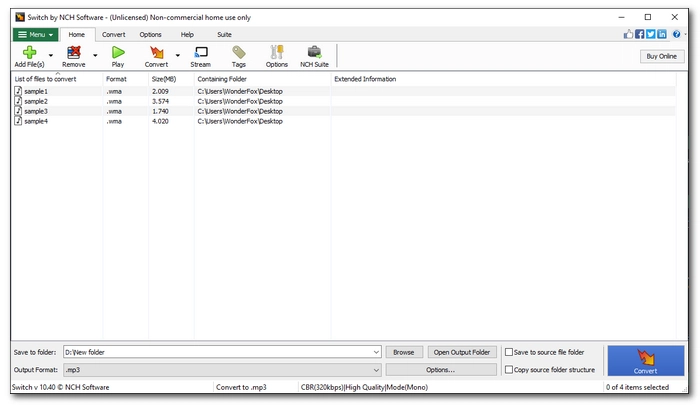Click the Switch app icon in title bar
Viewport: 700px width, 405px height.
pos(20,17)
